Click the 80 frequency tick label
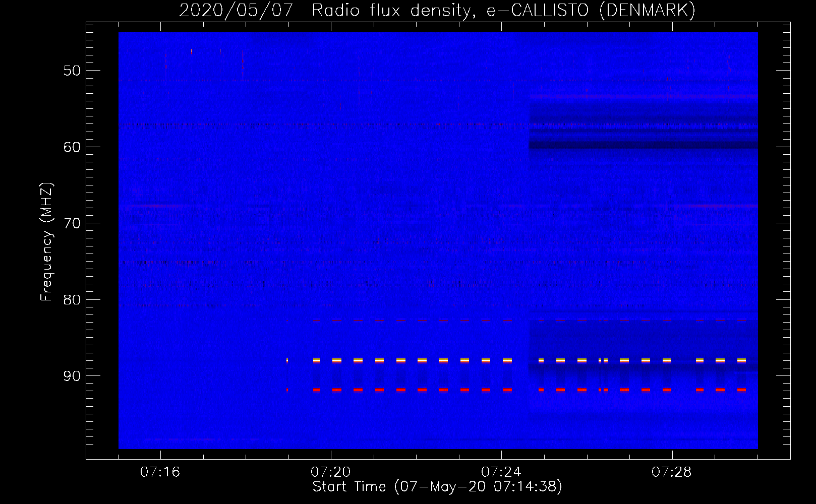The width and height of the screenshot is (816, 504). click(x=72, y=300)
